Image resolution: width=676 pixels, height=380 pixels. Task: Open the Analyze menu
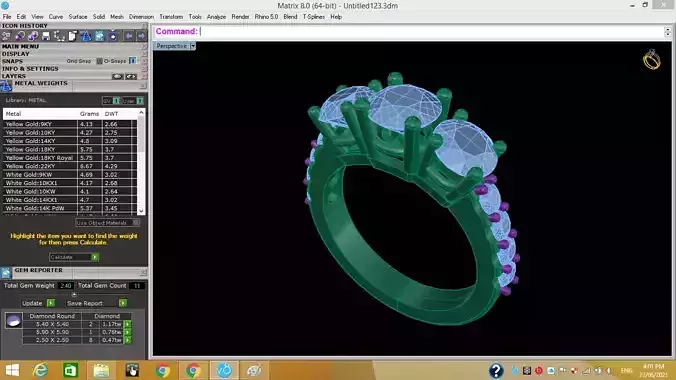(x=216, y=17)
